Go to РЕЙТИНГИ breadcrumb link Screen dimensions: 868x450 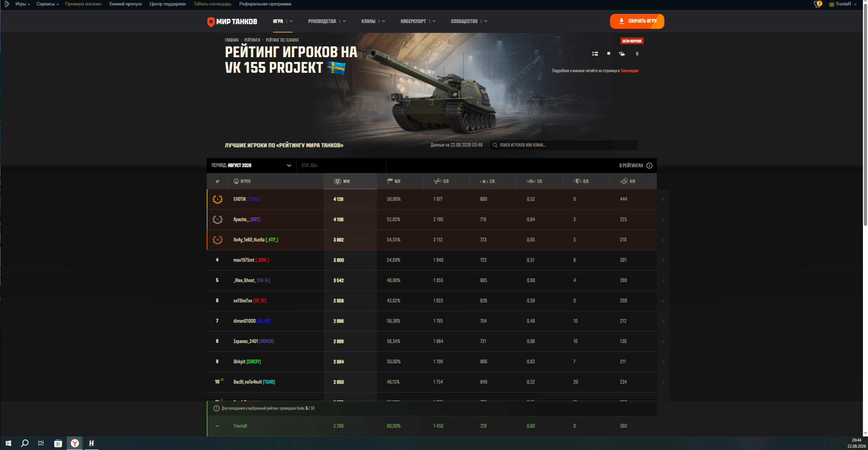[x=252, y=40]
